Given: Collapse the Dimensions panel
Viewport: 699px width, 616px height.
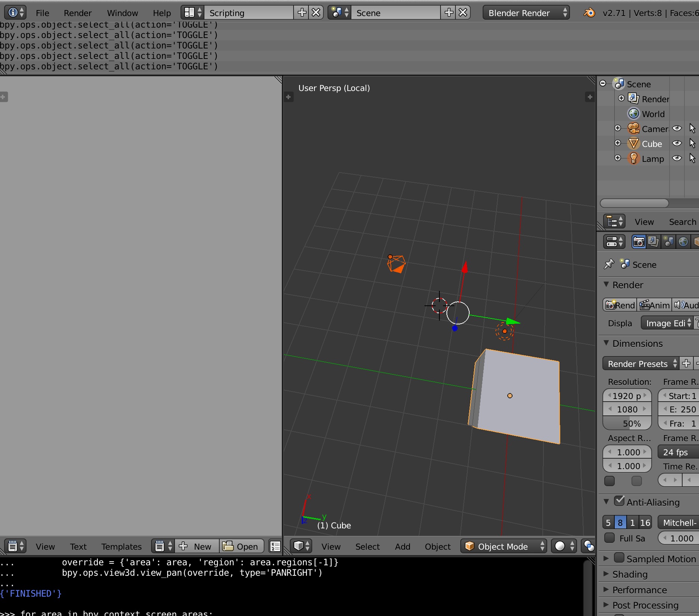Looking at the screenshot, I should coord(606,343).
